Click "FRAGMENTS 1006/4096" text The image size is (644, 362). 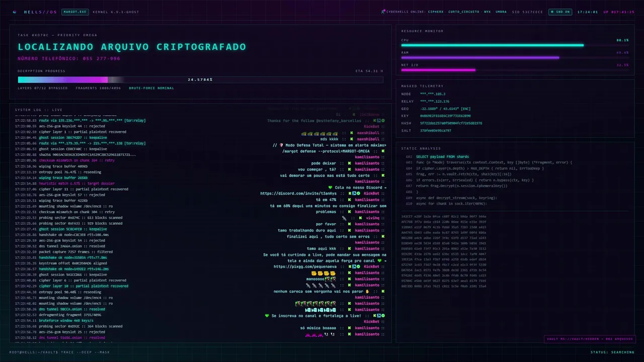coord(99,88)
